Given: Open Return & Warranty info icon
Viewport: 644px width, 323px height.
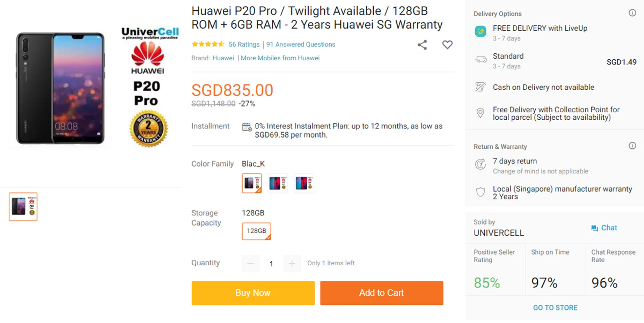Looking at the screenshot, I should pyautogui.click(x=632, y=146).
